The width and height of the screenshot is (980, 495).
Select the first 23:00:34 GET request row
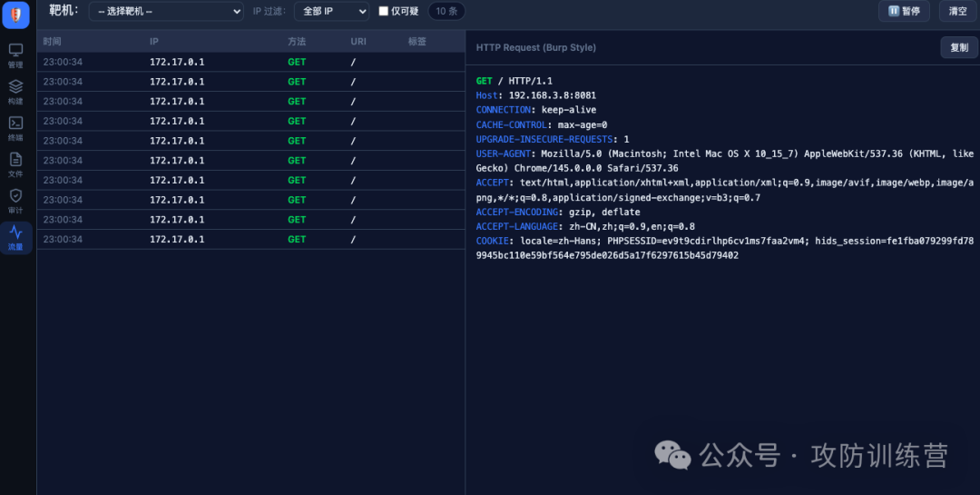coord(250,62)
